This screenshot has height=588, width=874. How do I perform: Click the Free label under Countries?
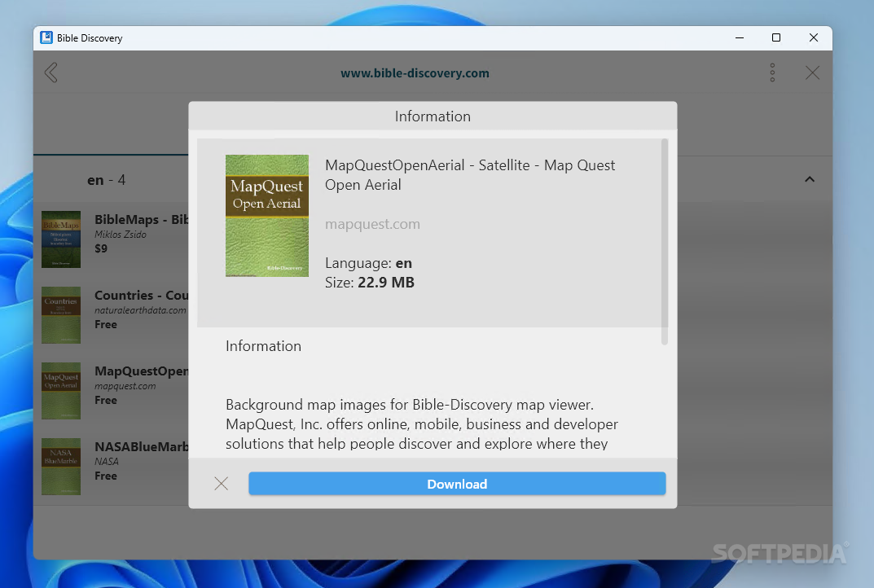(x=106, y=324)
